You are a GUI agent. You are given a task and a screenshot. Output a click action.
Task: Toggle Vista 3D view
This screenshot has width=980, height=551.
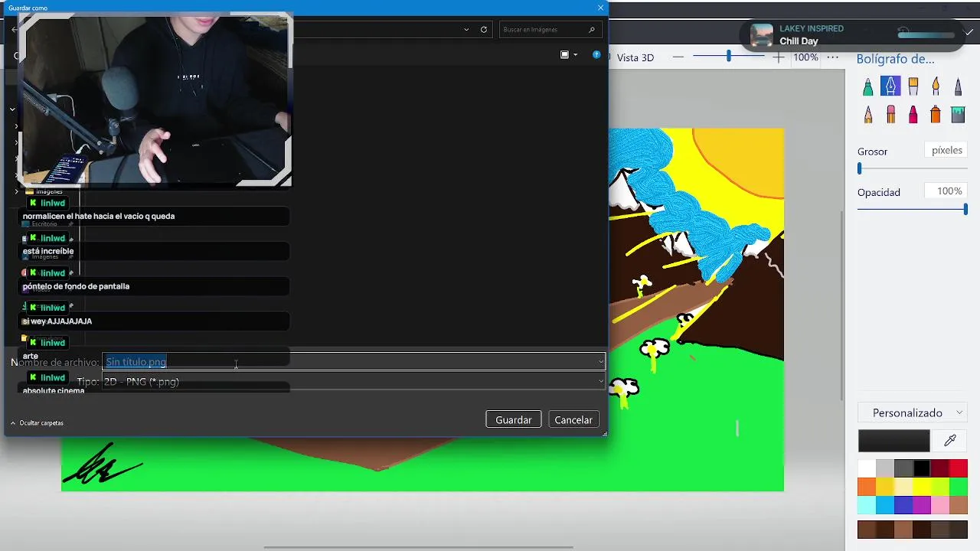coord(635,57)
